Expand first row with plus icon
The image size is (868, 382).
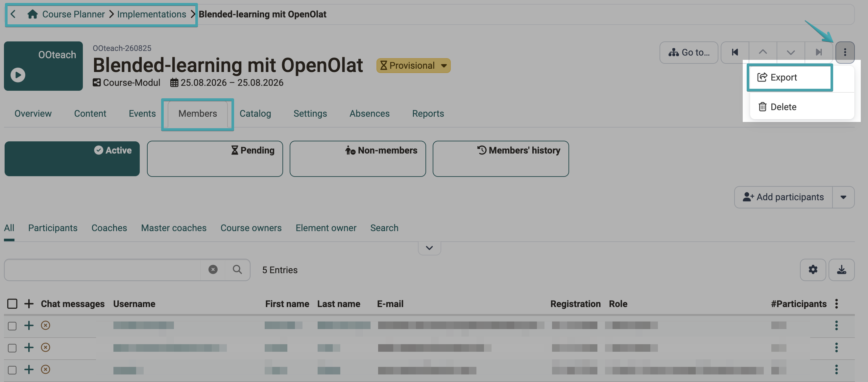pos(29,325)
